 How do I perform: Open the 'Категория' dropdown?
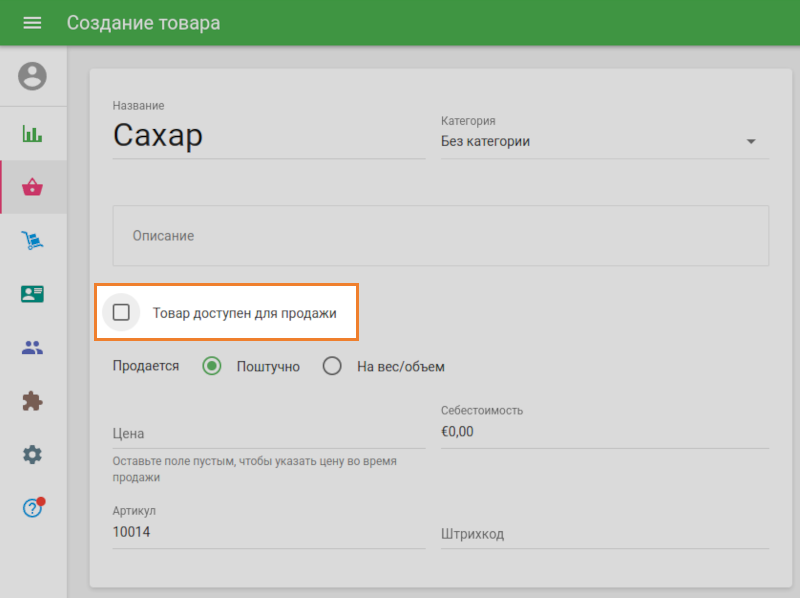click(x=600, y=141)
